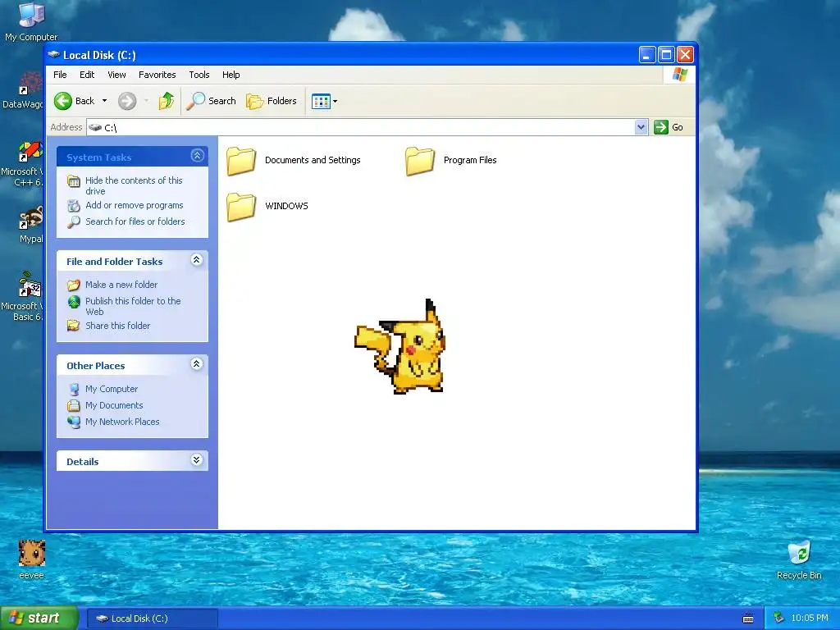The width and height of the screenshot is (840, 630).
Task: Click the drive icon in the title bar
Action: [x=53, y=55]
